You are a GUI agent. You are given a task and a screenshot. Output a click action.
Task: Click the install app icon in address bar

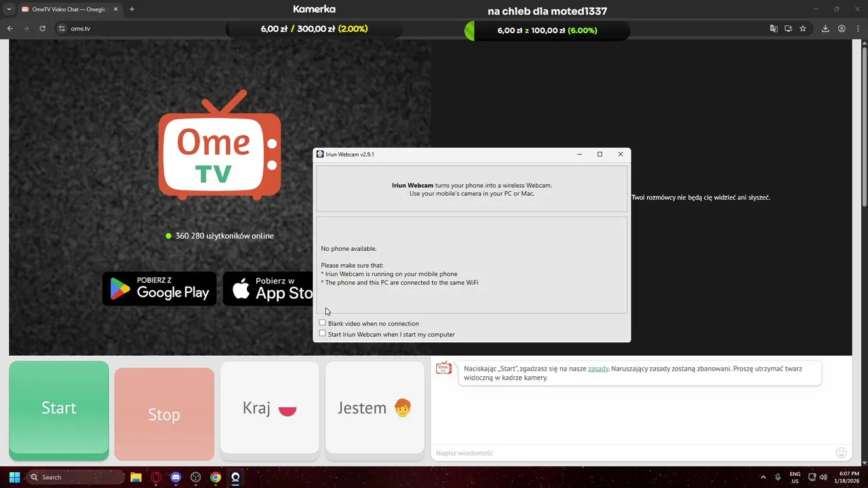(789, 28)
